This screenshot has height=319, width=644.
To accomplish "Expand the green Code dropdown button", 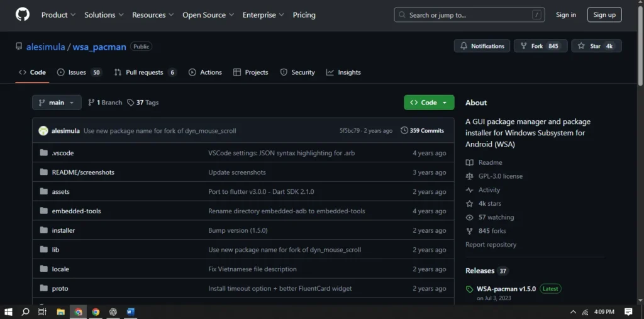I will point(428,103).
